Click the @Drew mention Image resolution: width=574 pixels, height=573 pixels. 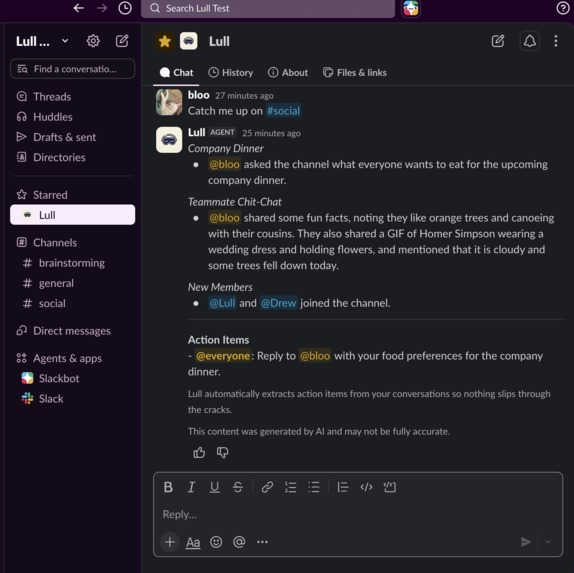coord(279,303)
